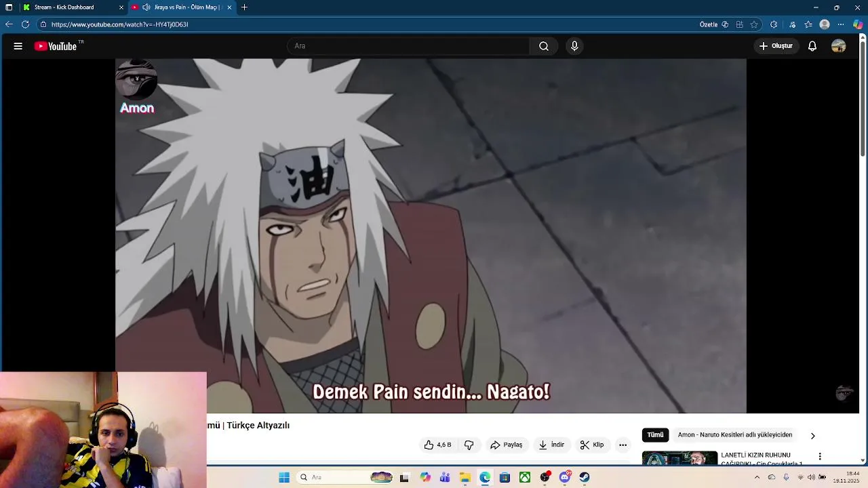Open options menu for LANETLİ KIZIN RUHUNU video

click(820, 457)
